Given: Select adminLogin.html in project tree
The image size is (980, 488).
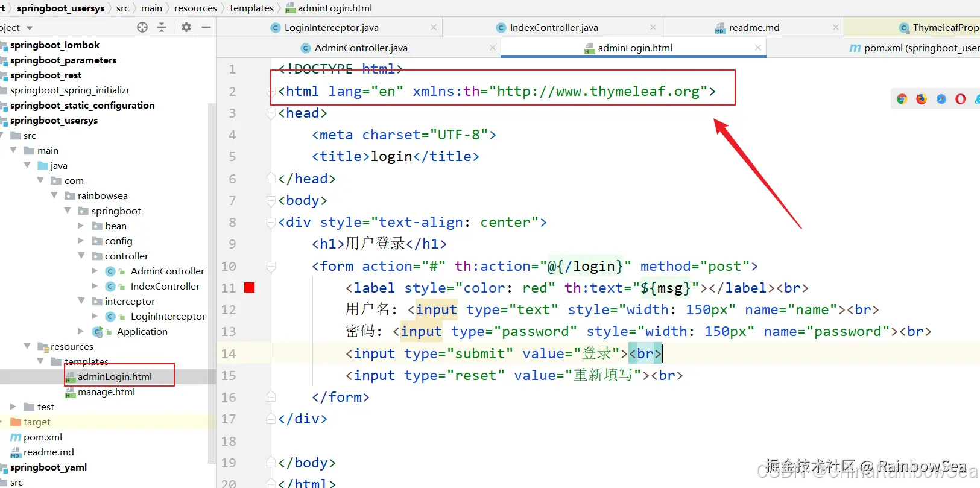Looking at the screenshot, I should point(115,376).
